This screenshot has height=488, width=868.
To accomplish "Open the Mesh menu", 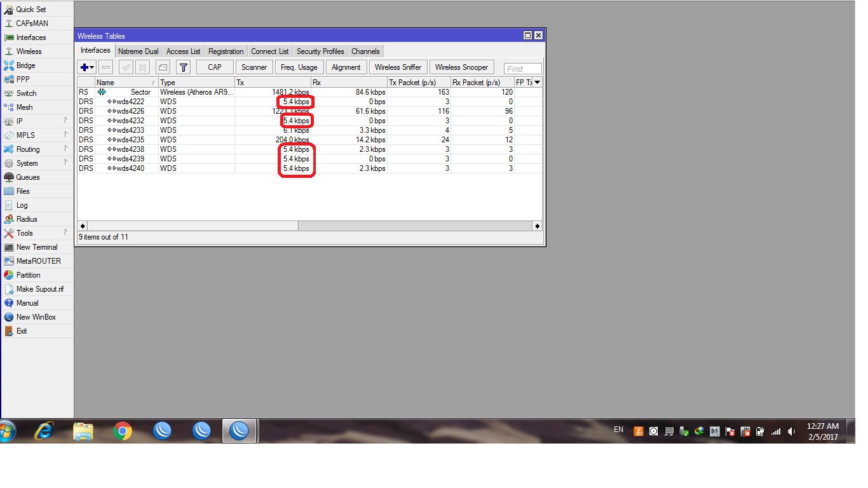I will 24,107.
